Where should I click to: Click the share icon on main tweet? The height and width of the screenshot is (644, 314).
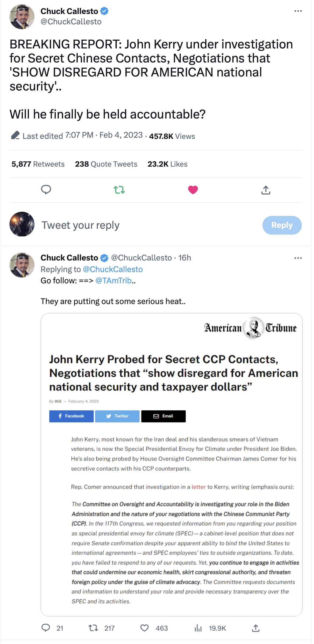pos(266,190)
